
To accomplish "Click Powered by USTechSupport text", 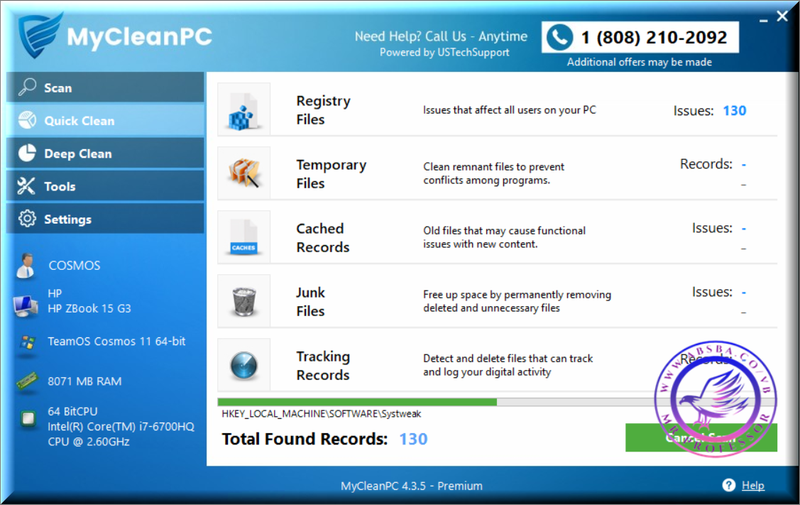I will tap(444, 53).
